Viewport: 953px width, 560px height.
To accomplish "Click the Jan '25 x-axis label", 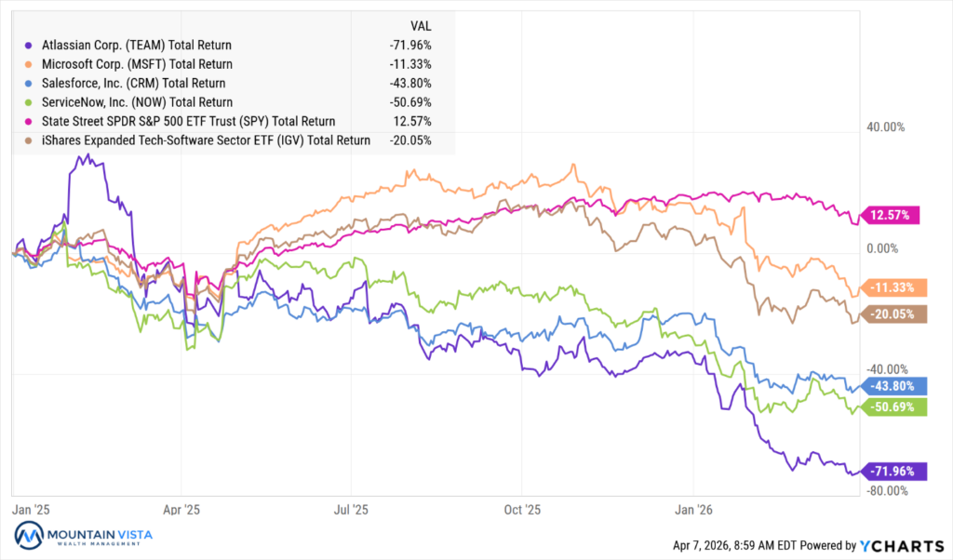I will [x=32, y=509].
